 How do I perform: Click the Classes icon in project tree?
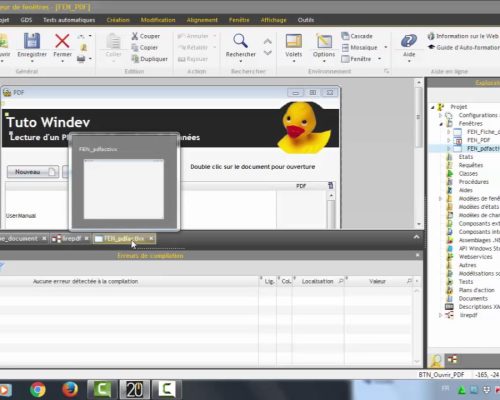pyautogui.click(x=450, y=173)
